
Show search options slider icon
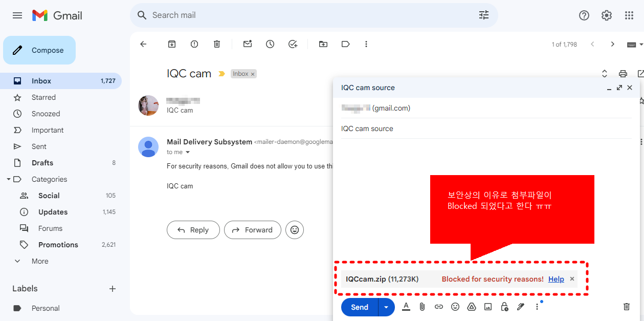pyautogui.click(x=484, y=15)
